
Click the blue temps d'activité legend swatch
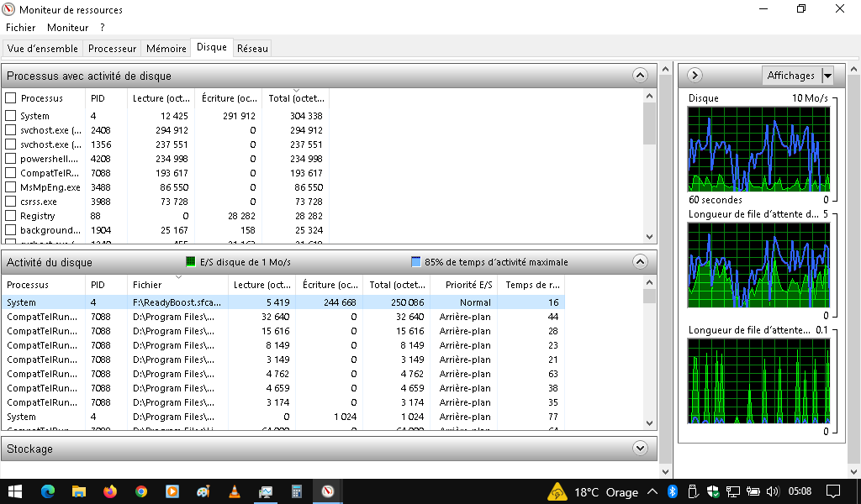[x=416, y=261]
